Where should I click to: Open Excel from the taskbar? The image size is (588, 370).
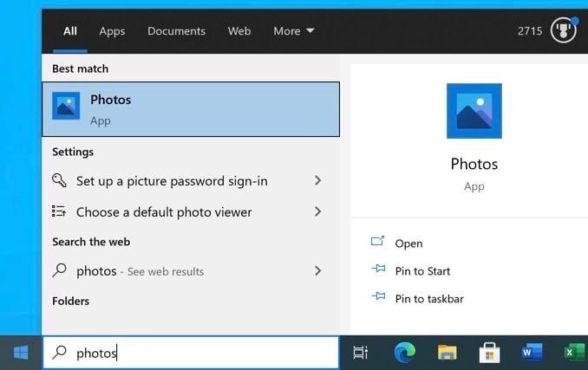point(573,352)
